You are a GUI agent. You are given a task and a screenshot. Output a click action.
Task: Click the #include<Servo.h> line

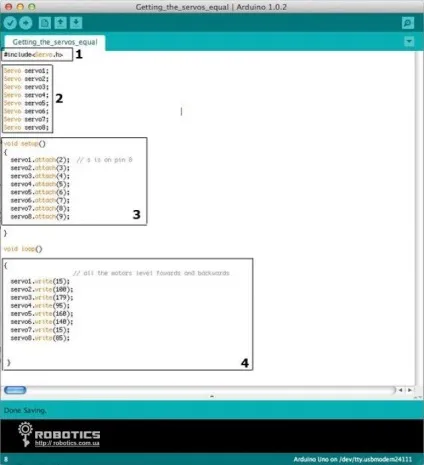click(33, 54)
